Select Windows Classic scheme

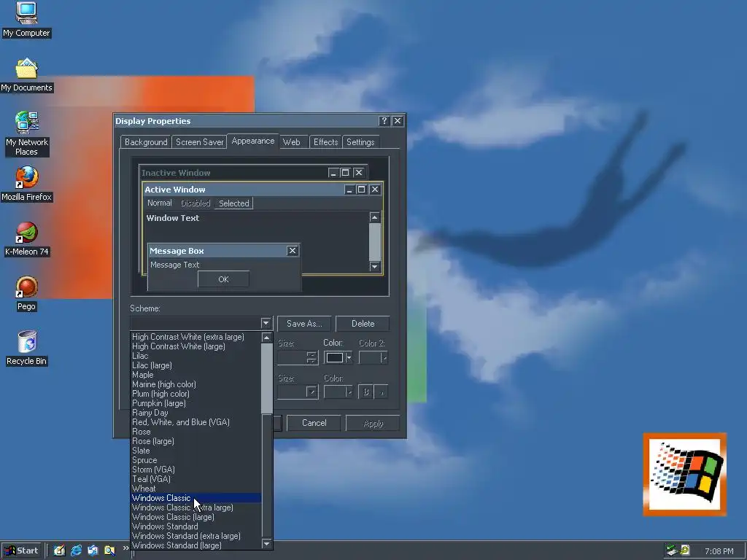196,498
